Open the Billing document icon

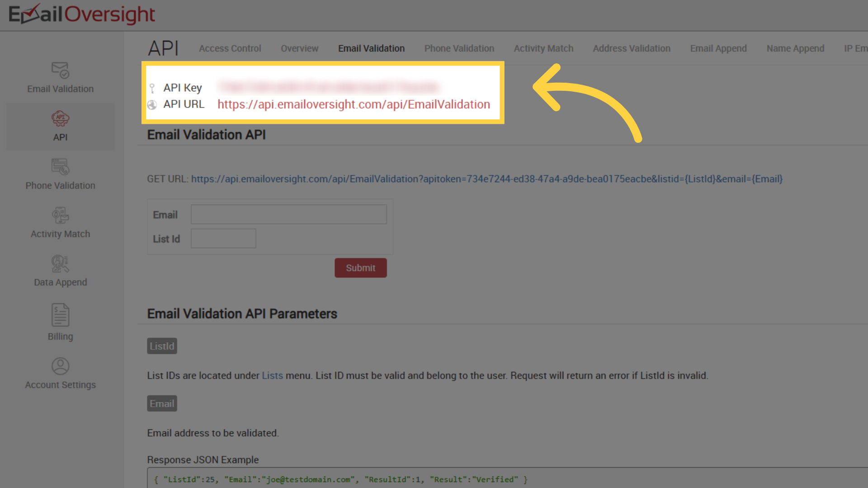point(60,315)
